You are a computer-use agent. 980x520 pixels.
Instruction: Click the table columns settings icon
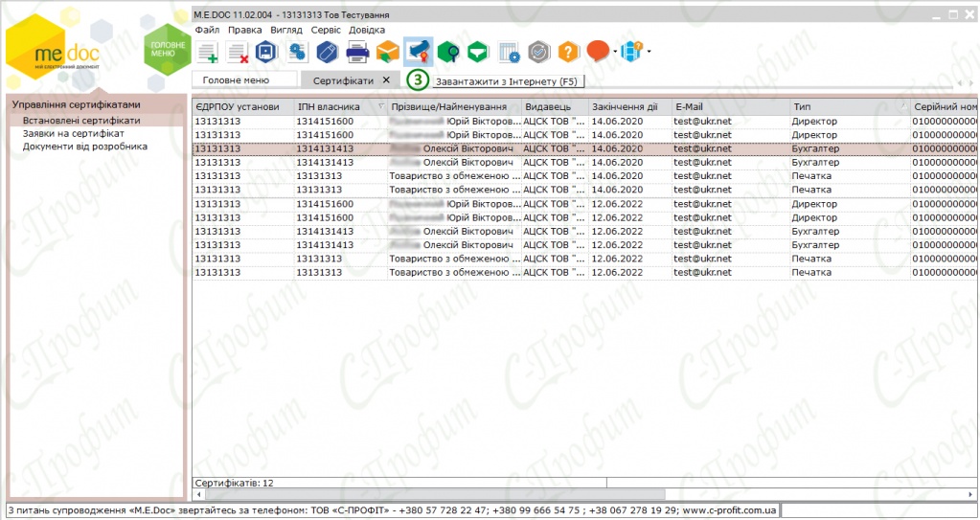point(509,52)
